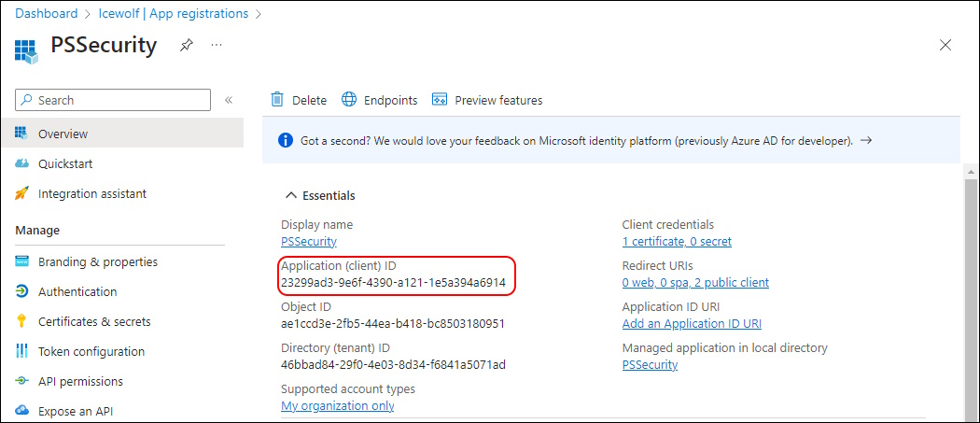The image size is (980, 423).
Task: Click the Delete trash icon
Action: pos(277,100)
